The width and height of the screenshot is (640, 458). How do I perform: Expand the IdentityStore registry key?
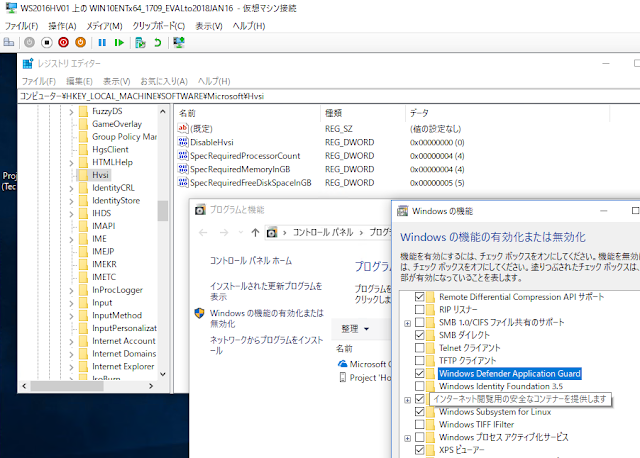click(71, 201)
